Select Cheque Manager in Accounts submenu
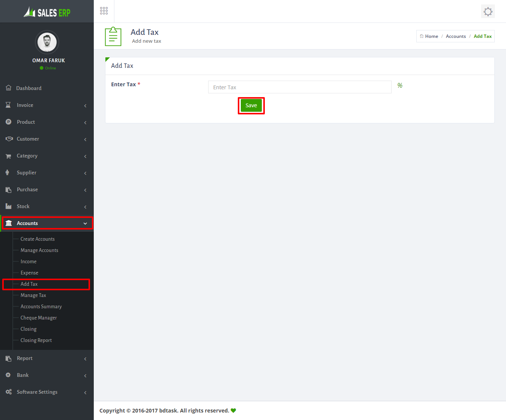This screenshot has width=506, height=420. [39, 318]
